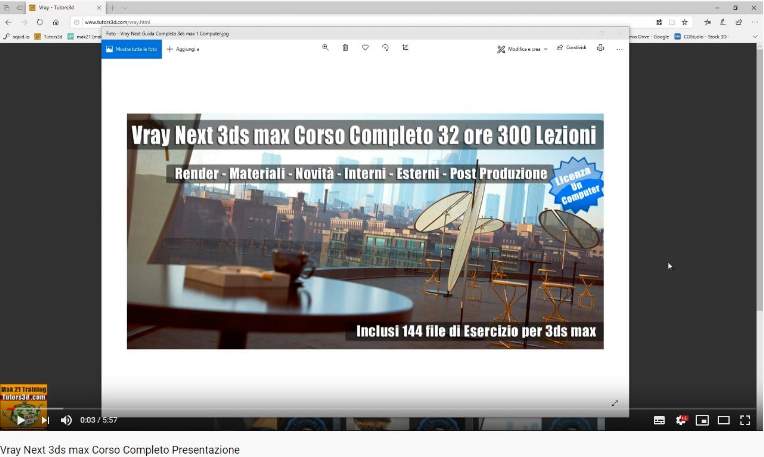Rotate the photo with the rotate icon
764x457 pixels.
point(385,48)
